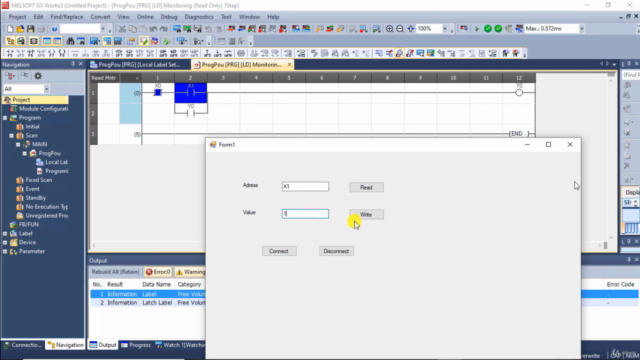
Task: Open the Debug menu
Action: (169, 17)
